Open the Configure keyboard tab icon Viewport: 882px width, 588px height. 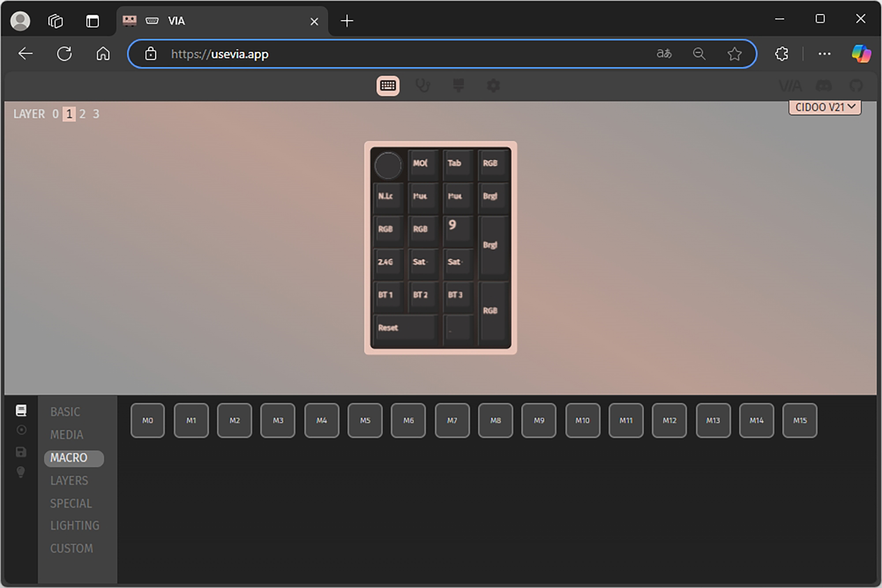(x=388, y=86)
